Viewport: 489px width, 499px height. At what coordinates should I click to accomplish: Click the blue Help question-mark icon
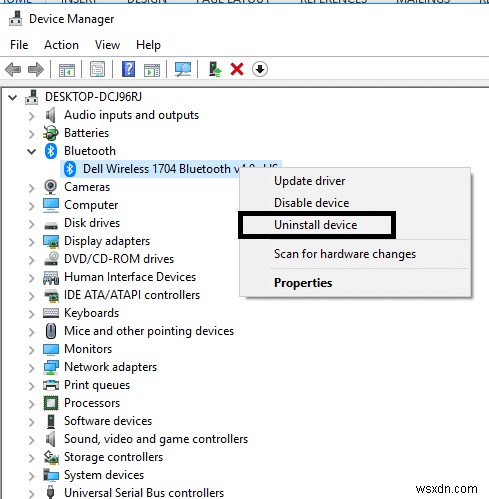coord(128,69)
